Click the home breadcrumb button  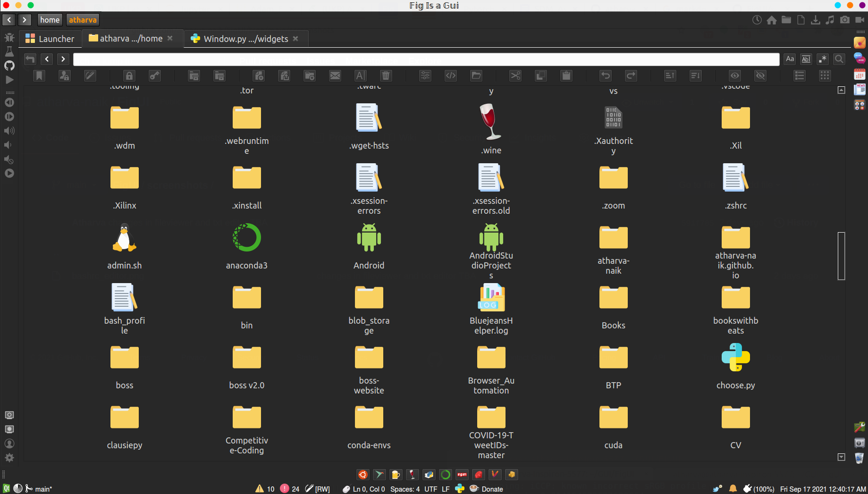[x=50, y=20]
